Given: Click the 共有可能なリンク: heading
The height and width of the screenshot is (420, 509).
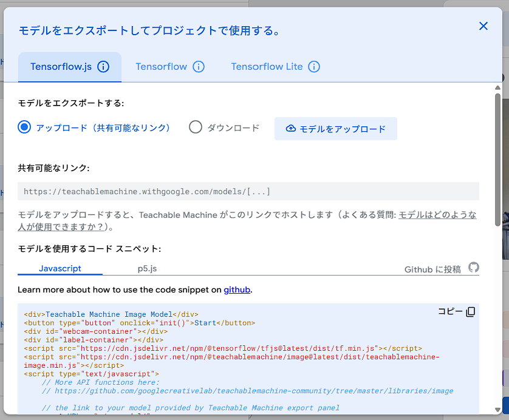Looking at the screenshot, I should 53,168.
